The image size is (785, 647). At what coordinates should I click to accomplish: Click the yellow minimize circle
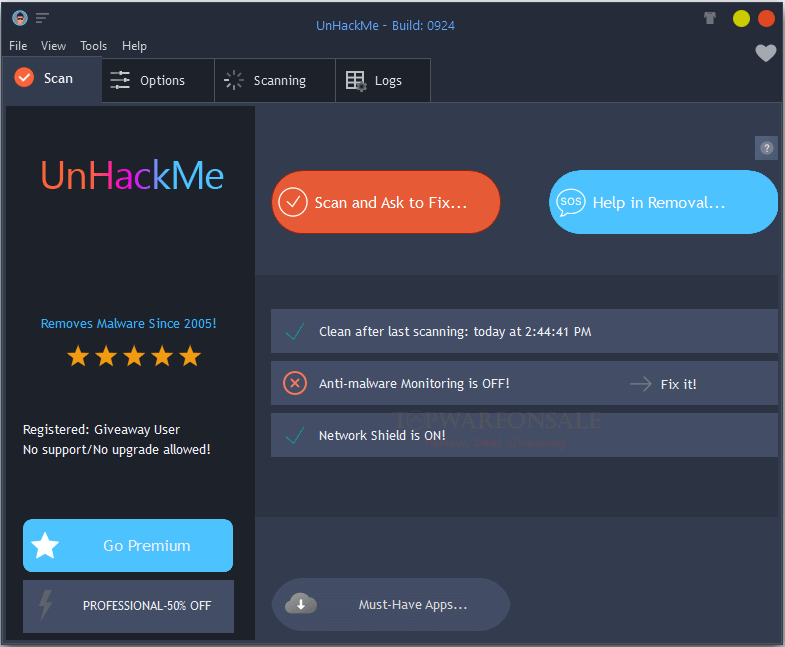(x=741, y=19)
